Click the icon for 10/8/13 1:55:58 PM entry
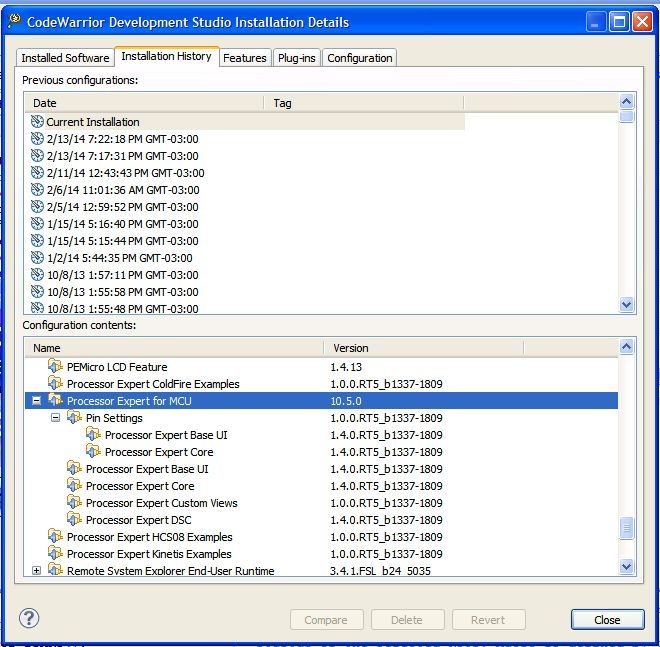Screen dimensions: 660x647 (37, 291)
